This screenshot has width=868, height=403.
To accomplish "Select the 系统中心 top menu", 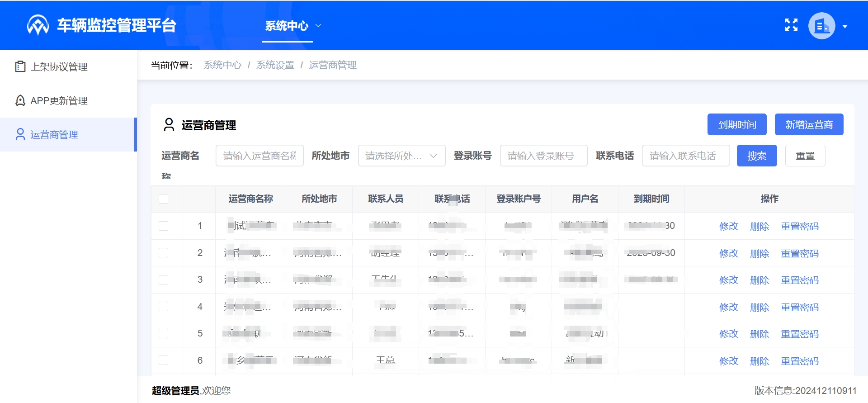I will 287,26.
